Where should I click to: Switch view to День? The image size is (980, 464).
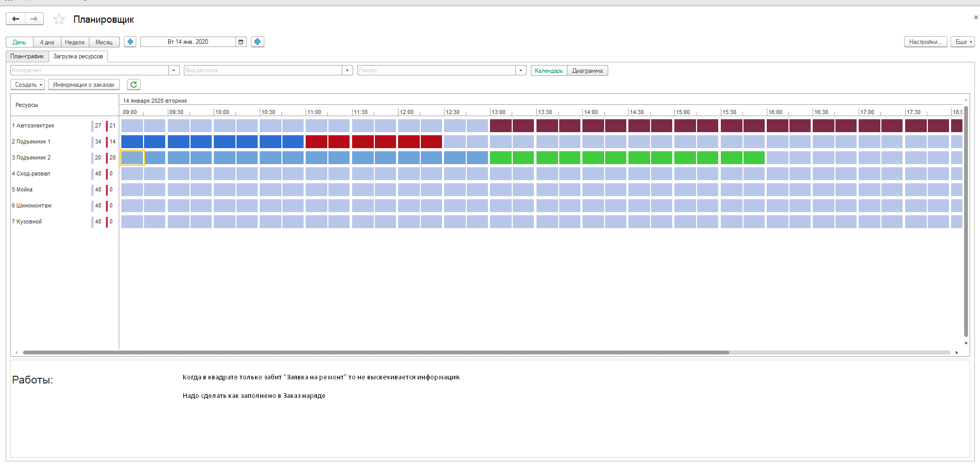pyautogui.click(x=20, y=42)
